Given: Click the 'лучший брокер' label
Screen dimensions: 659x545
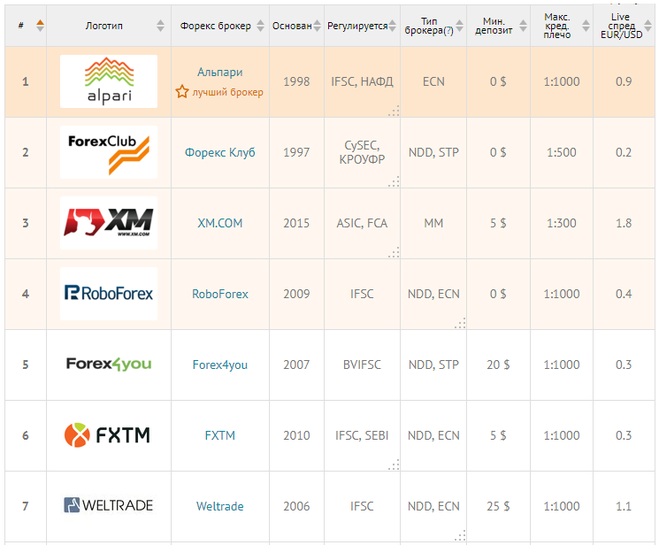Looking at the screenshot, I should [x=228, y=92].
